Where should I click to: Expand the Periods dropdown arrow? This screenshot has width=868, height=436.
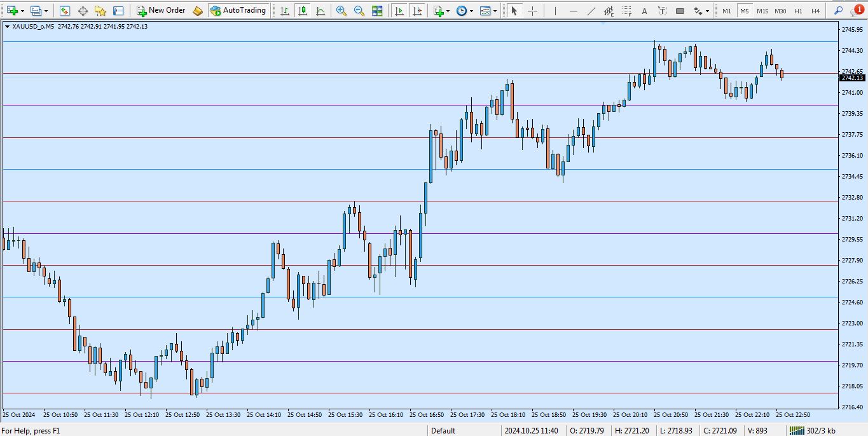click(471, 11)
